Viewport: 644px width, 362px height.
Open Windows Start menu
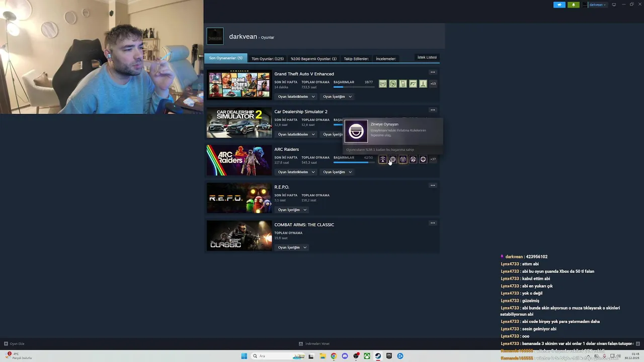click(x=244, y=356)
